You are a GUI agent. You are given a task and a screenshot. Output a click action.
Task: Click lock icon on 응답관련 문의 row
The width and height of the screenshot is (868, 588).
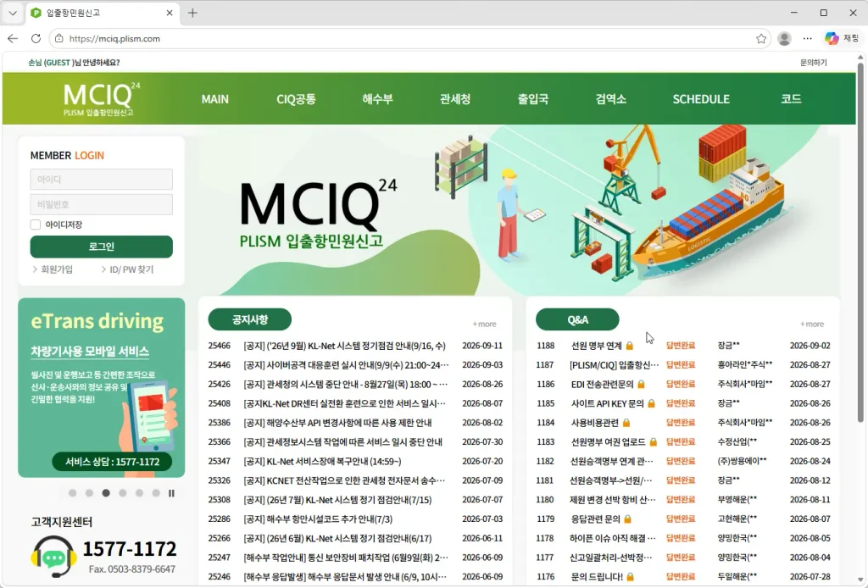pos(628,519)
